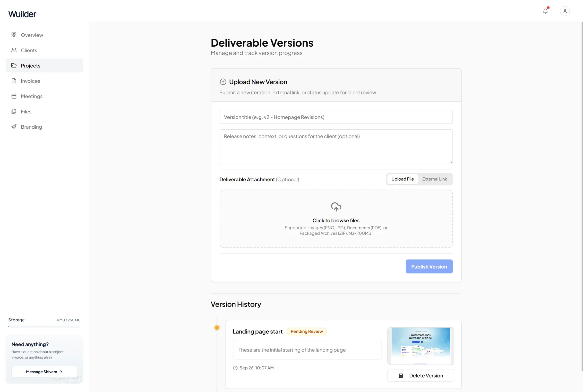Click the "These are the initial starting" note text

click(292, 350)
